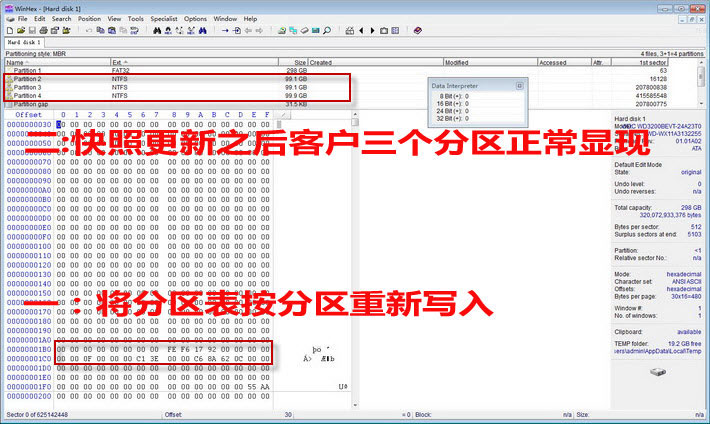Select the Partition gap row
710x424 pixels.
(336, 104)
